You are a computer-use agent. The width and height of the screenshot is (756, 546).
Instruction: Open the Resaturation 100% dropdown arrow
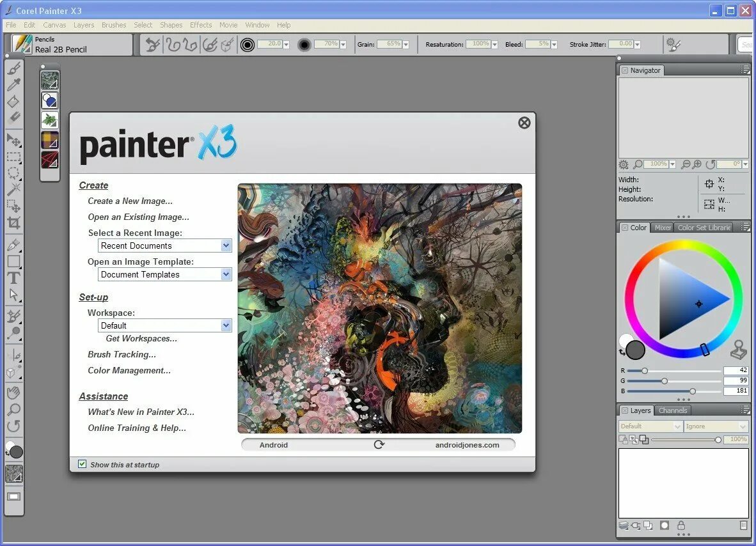(x=494, y=44)
